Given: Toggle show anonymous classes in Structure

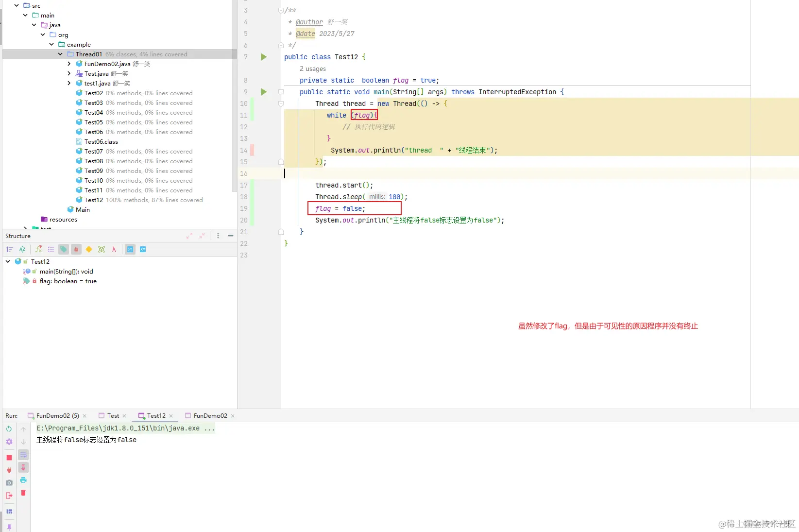Looking at the screenshot, I should pyautogui.click(x=102, y=249).
